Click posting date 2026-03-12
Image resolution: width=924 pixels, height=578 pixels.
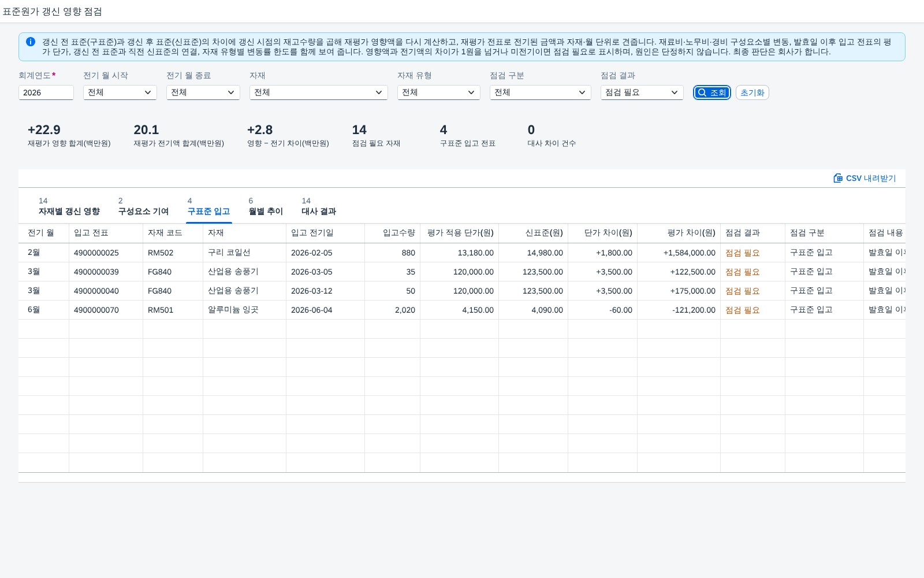click(x=312, y=291)
